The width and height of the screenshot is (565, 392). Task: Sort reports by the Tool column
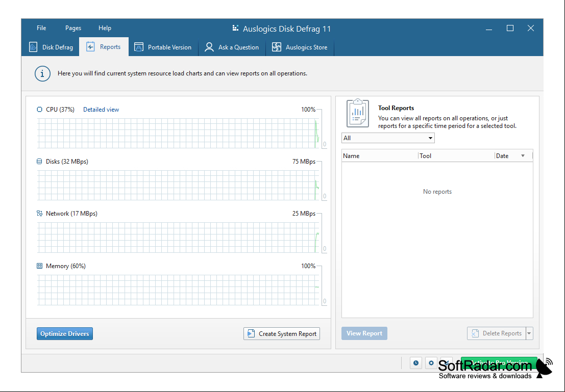point(456,156)
